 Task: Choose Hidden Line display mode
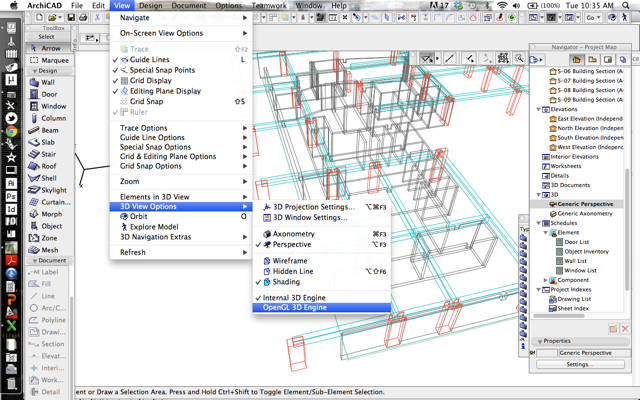click(322, 271)
